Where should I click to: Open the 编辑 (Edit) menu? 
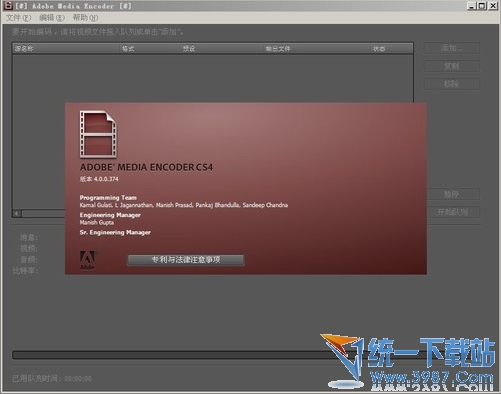point(52,18)
